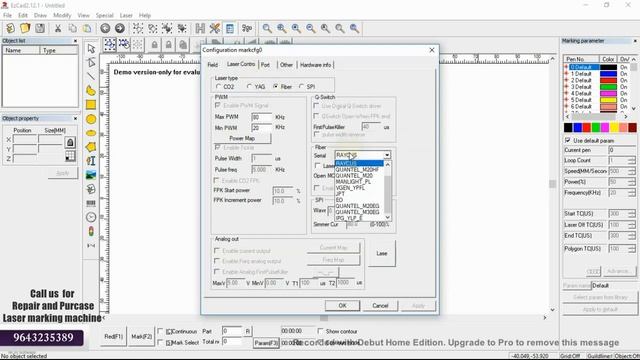Select the SPI laser type
640x360 pixels.
pos(302,87)
